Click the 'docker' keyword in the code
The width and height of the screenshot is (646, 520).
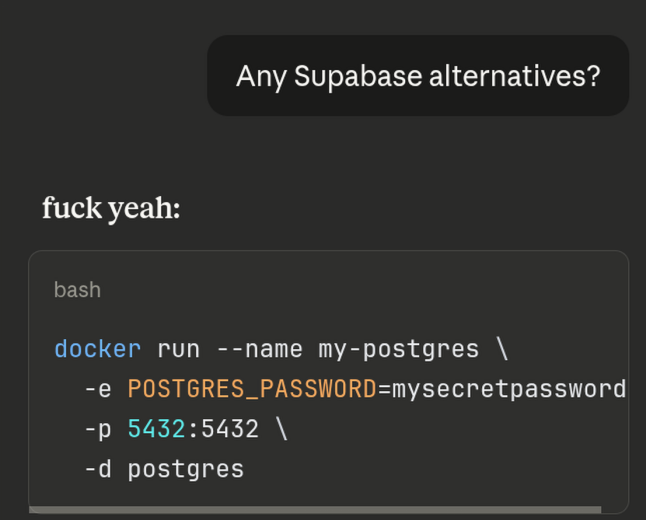98,349
